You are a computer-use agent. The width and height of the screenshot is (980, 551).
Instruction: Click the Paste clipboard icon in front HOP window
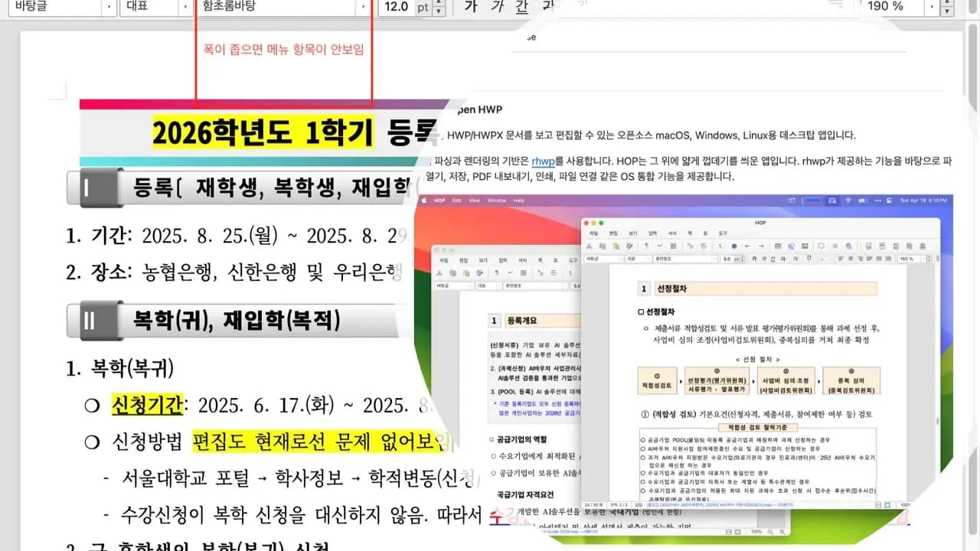point(616,246)
